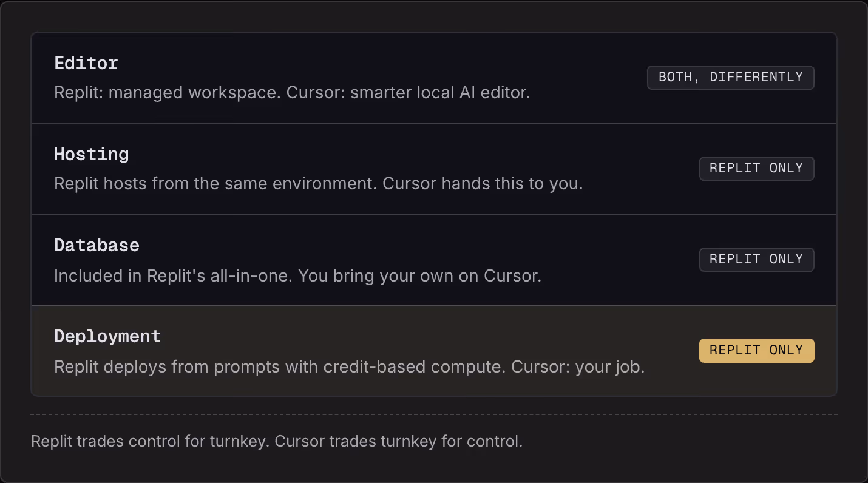868x483 pixels.
Task: Click the Editor row description about managed workspace
Action: (292, 93)
